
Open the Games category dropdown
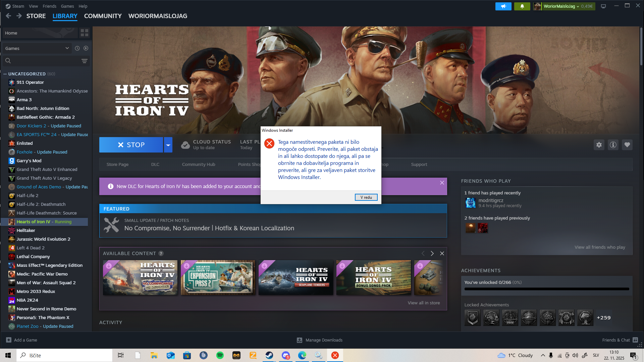37,48
